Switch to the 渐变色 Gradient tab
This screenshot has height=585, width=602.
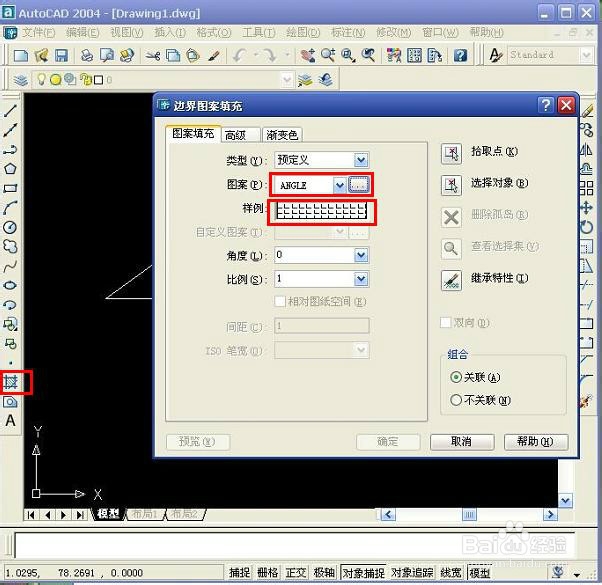pos(282,135)
